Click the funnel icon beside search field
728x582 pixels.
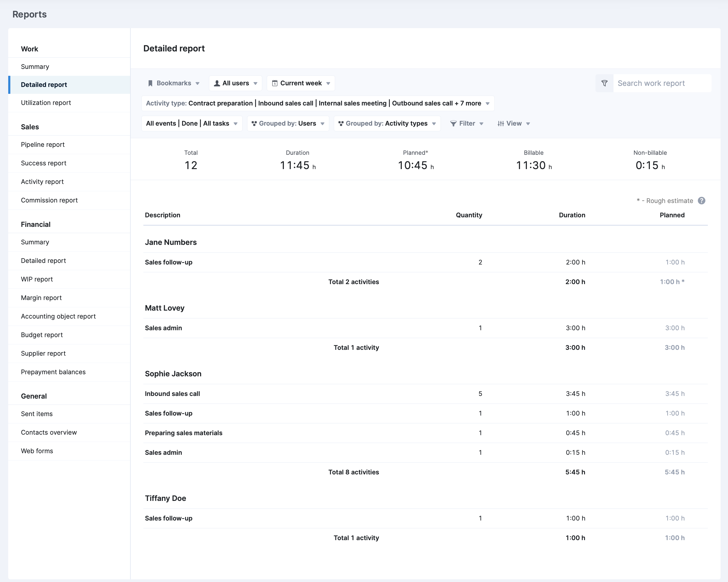pyautogui.click(x=605, y=83)
